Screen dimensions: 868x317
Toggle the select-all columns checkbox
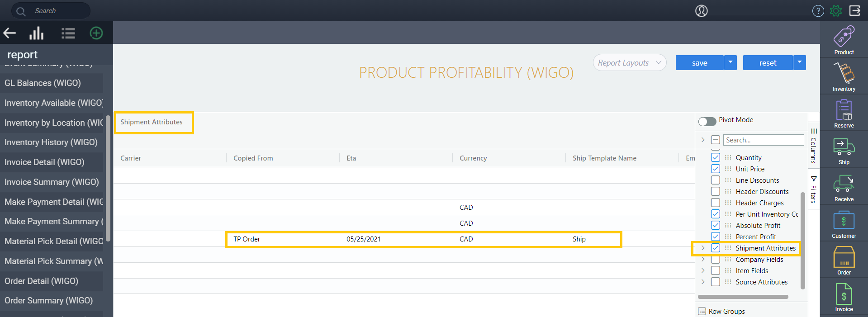coord(716,140)
